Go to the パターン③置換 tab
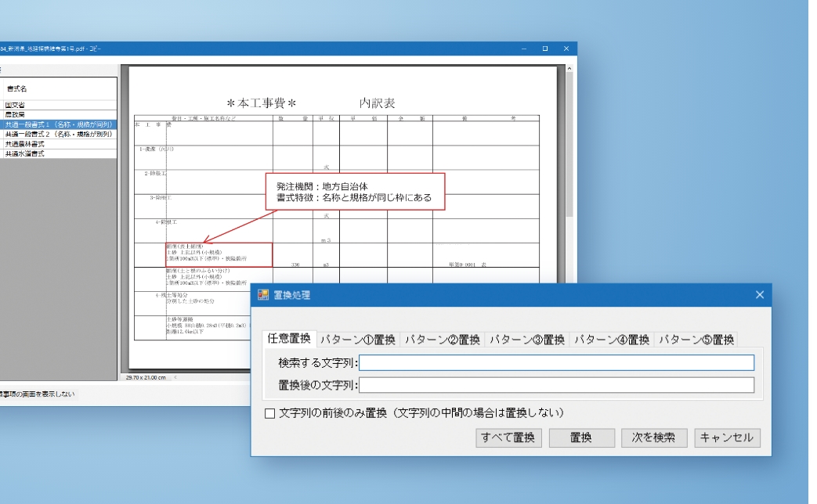Image resolution: width=817 pixels, height=504 pixels. (x=526, y=340)
